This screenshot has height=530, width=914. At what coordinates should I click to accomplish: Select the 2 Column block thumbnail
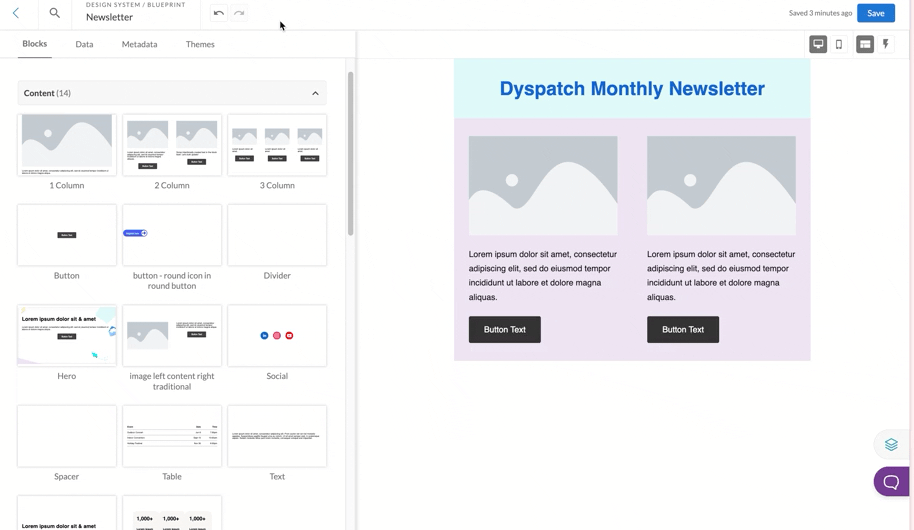click(172, 145)
